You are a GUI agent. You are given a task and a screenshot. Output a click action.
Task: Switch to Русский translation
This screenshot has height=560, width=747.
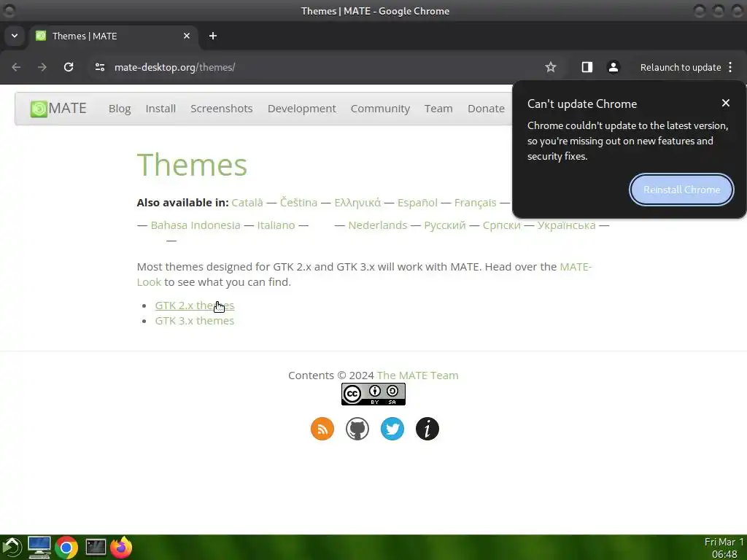[x=445, y=225]
